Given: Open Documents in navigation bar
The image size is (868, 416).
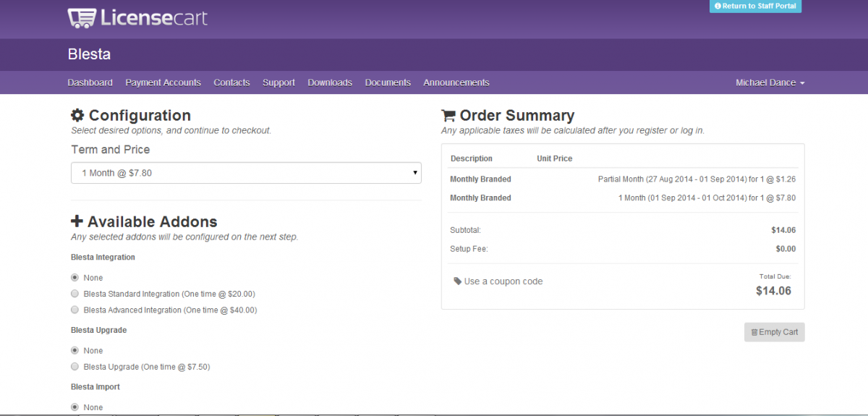Looking at the screenshot, I should click(x=388, y=82).
